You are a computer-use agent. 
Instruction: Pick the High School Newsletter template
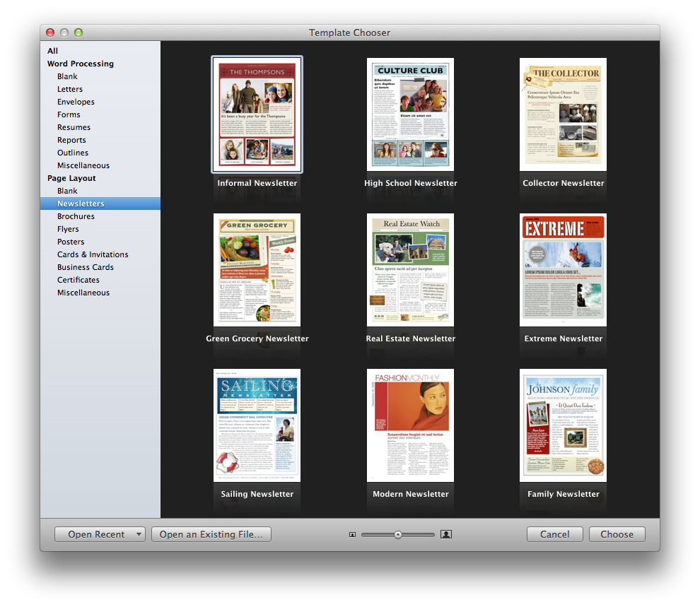(x=410, y=114)
